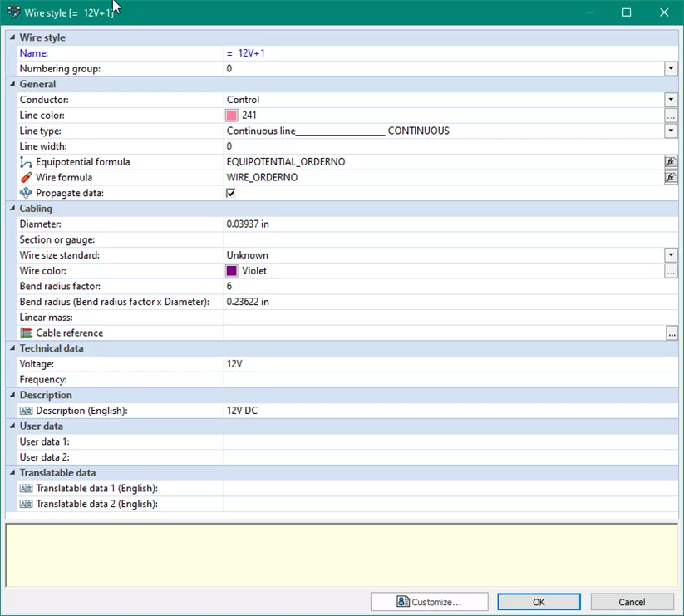This screenshot has height=616, width=684.
Task: Open Wire color ellipsis browse button
Action: 671,271
